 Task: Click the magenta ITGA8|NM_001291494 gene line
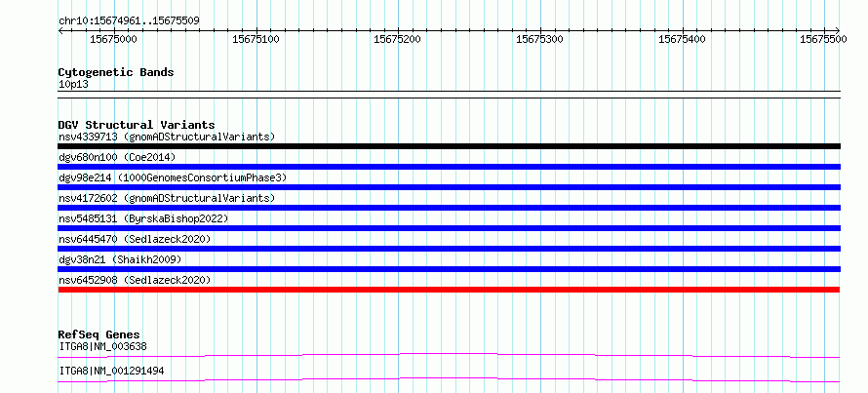(x=449, y=379)
